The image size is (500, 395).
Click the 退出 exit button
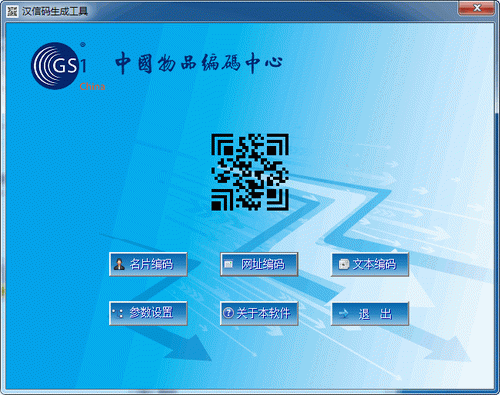coord(370,313)
